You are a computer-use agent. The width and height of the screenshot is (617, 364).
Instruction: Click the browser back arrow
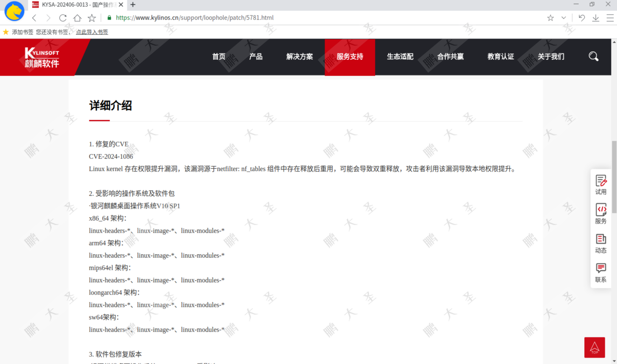34,18
